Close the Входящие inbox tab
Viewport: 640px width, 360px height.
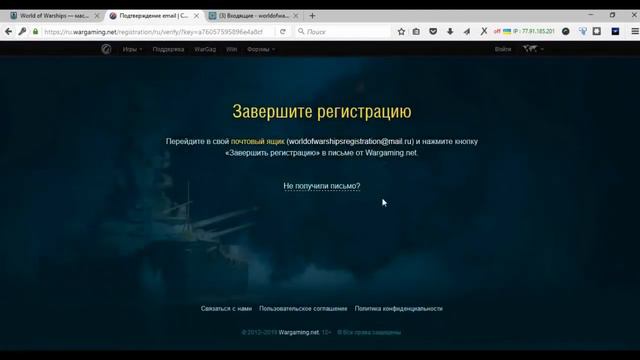[x=296, y=16]
